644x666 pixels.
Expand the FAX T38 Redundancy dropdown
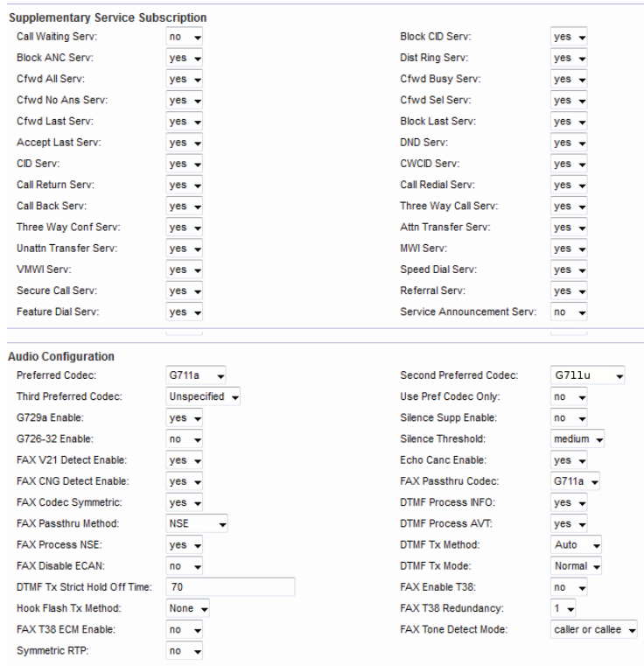(563, 608)
